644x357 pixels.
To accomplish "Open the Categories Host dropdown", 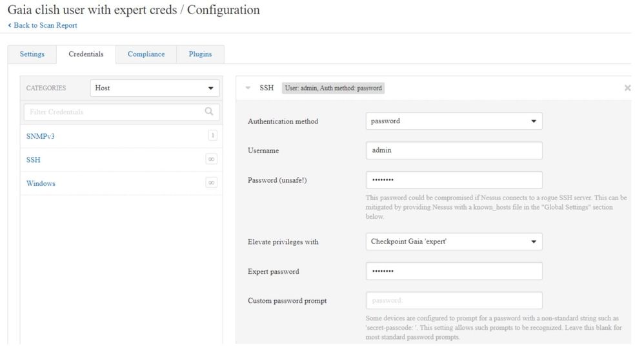I will click(154, 88).
